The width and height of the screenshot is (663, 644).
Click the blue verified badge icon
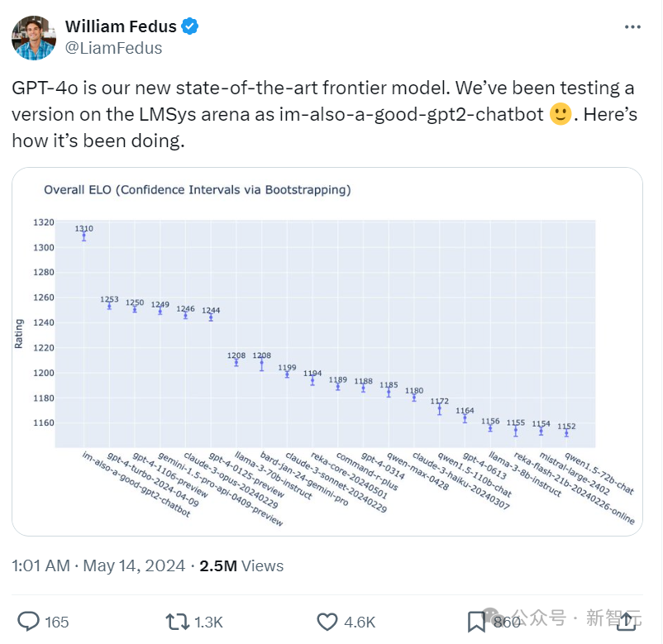coord(190,26)
